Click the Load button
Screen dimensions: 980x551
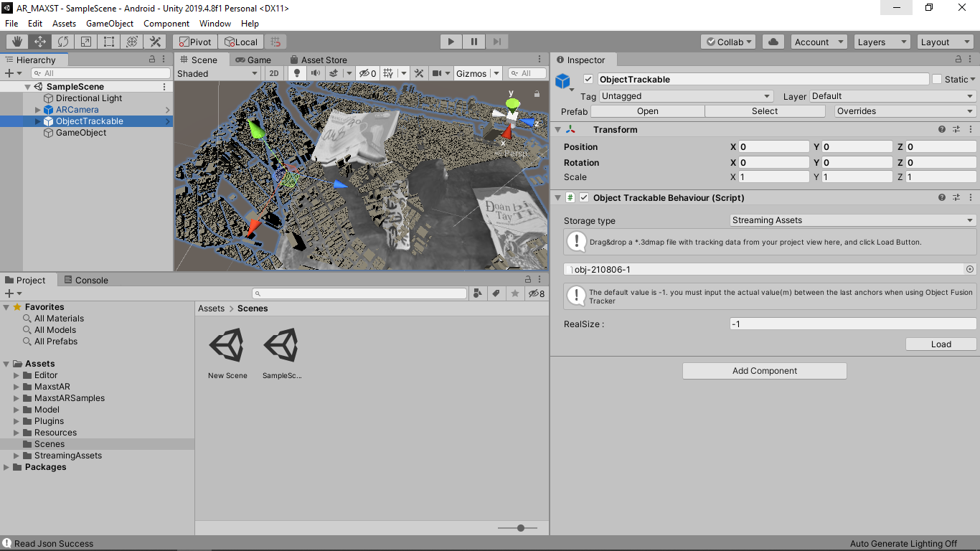coord(941,344)
